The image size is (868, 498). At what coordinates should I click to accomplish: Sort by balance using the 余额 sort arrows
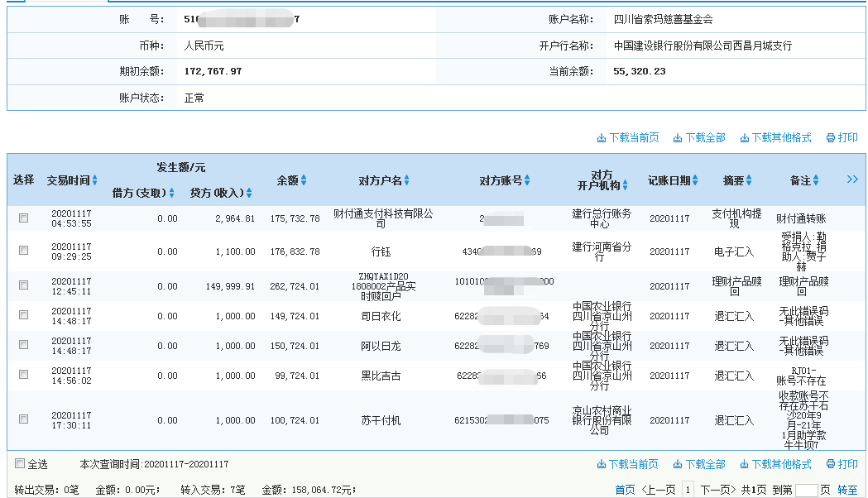click(302, 179)
